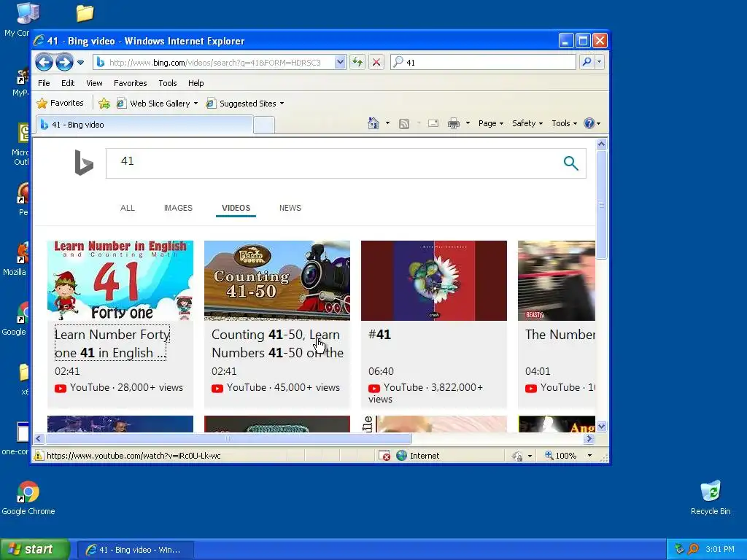Open 'Counting 41-50, Learn Numbers' title link

(x=277, y=343)
